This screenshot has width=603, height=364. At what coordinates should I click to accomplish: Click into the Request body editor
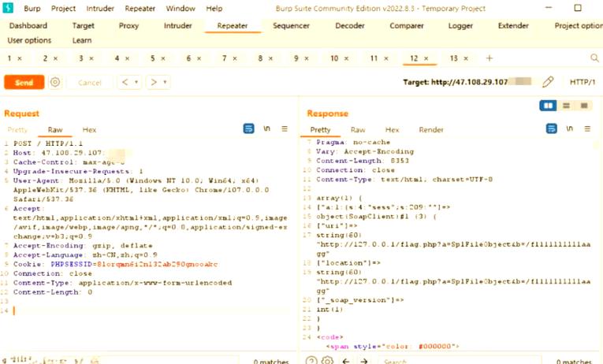point(150,310)
